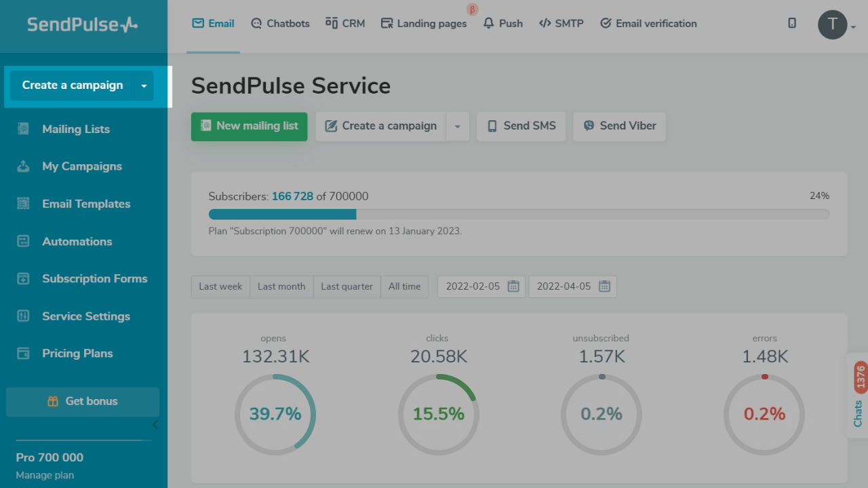Click the unsubscribed count 1.57K
Image resolution: width=868 pixels, height=488 pixels.
pos(601,356)
